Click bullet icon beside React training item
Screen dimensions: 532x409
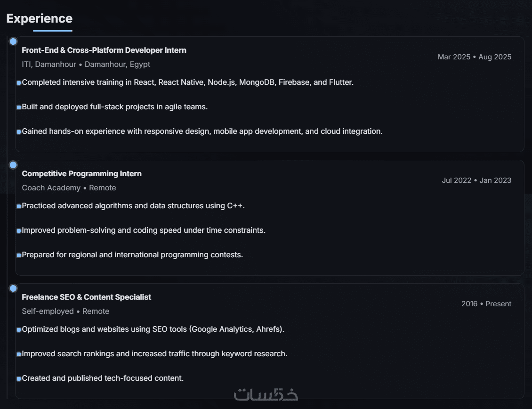(x=19, y=83)
